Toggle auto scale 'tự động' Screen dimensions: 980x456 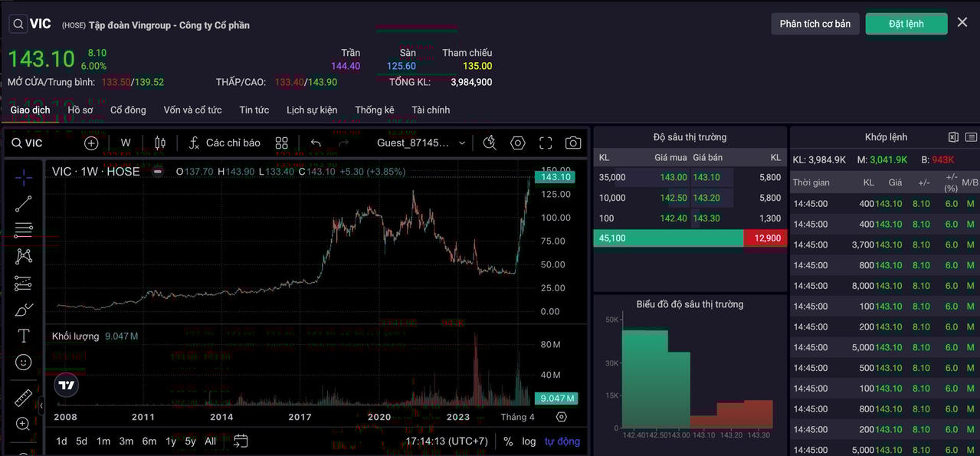[562, 441]
